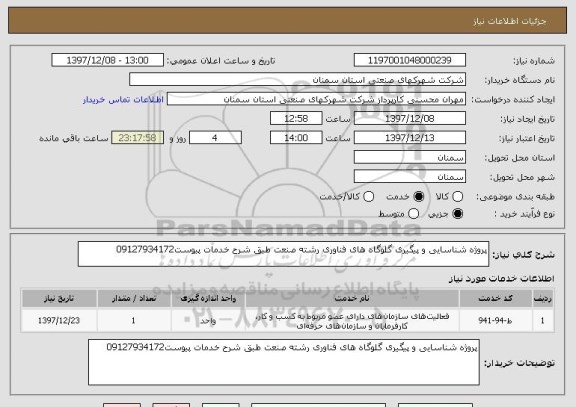Click the date cell 1397/12/23
The height and width of the screenshot is (407, 576).
[x=59, y=321]
